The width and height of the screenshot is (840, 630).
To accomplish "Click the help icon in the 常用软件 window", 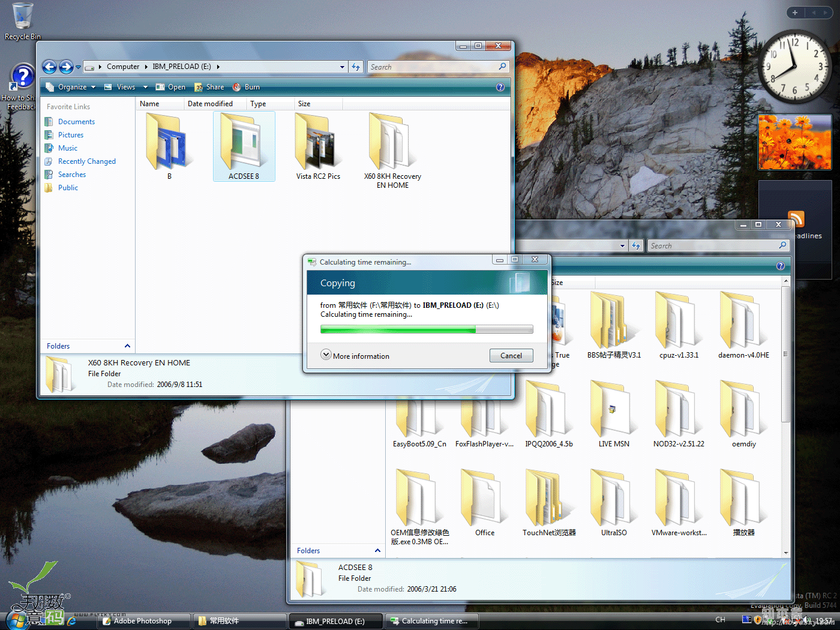I will pyautogui.click(x=780, y=266).
